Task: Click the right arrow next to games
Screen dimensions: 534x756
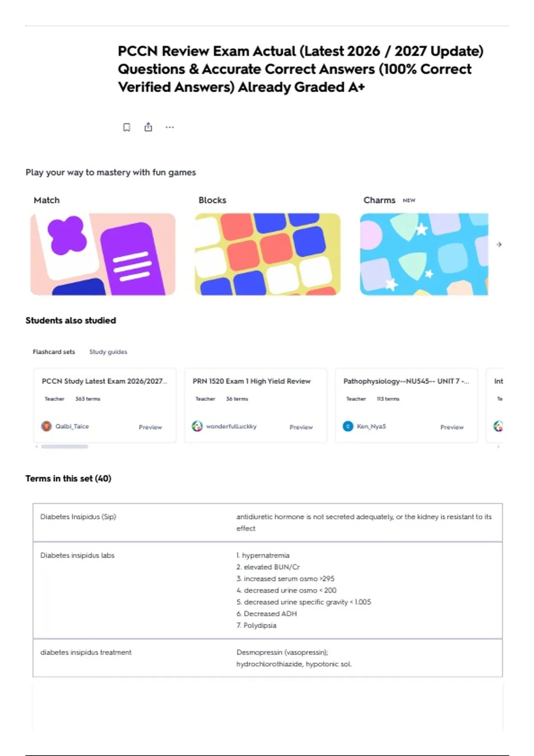Action: pos(499,244)
